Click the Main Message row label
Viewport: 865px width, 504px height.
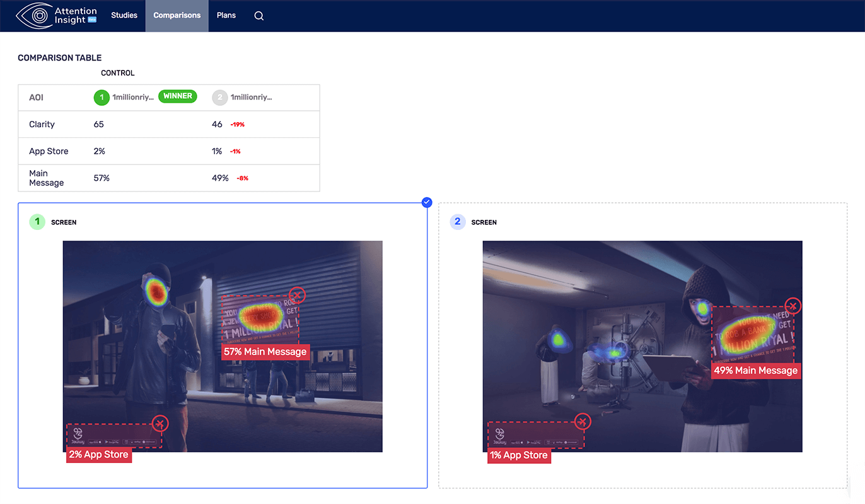(47, 178)
